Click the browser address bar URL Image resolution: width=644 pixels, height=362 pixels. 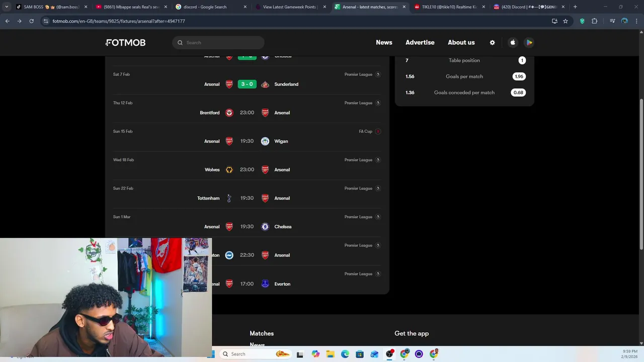point(119,21)
